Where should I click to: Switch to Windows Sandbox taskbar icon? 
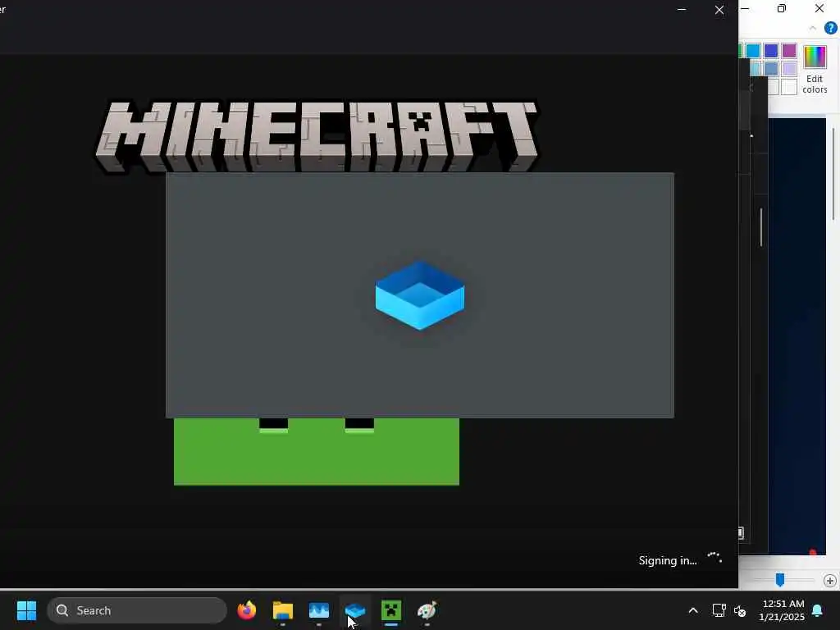click(x=354, y=610)
